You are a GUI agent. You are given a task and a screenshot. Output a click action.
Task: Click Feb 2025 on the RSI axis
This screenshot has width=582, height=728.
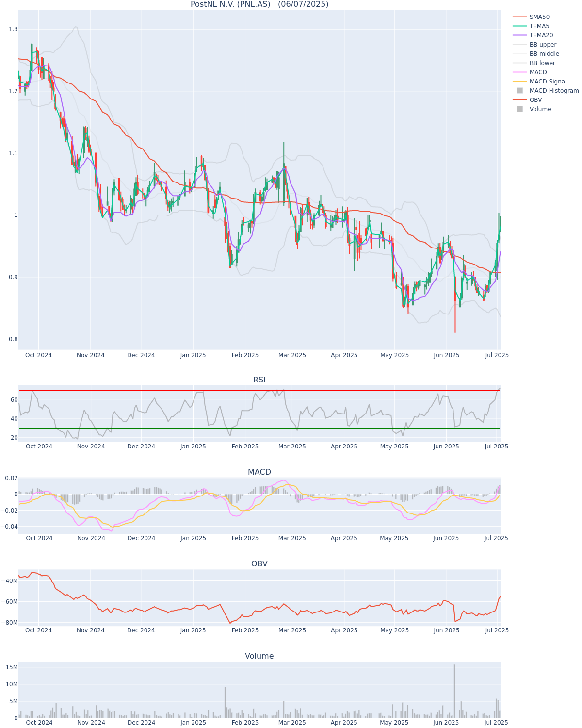coord(245,447)
